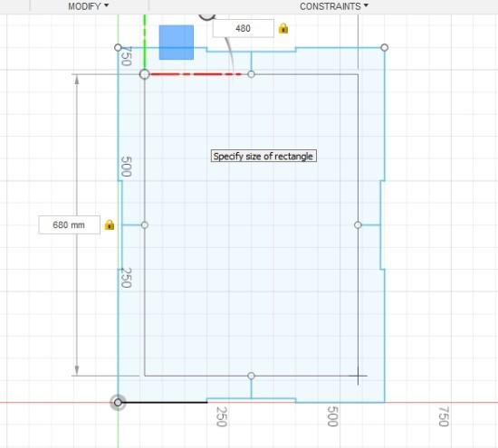498x448 pixels.
Task: Toggle the lock icon beside 680 mm
Action: [x=110, y=224]
